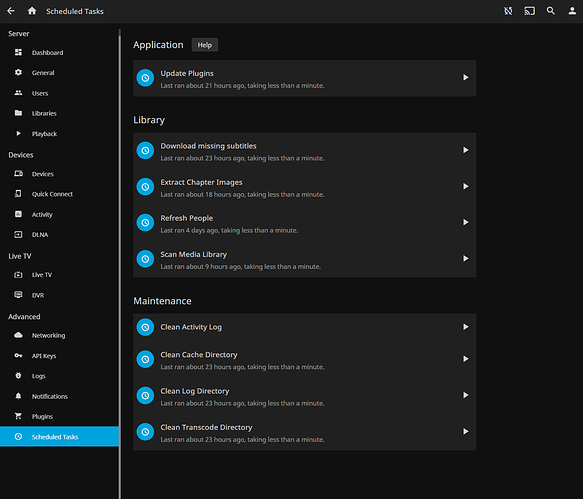The height and width of the screenshot is (499, 583).
Task: Click the Scheduled Tasks header title
Action: pos(75,11)
